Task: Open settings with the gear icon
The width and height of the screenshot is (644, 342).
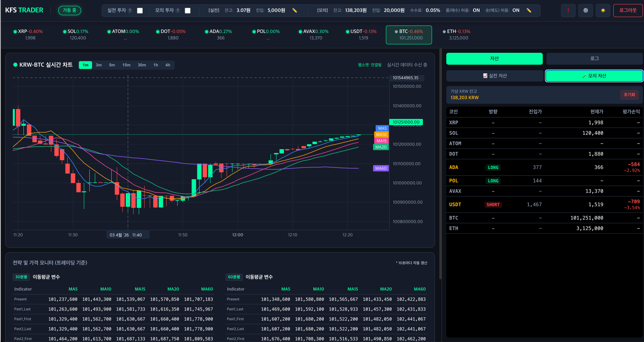Action: click(x=585, y=11)
